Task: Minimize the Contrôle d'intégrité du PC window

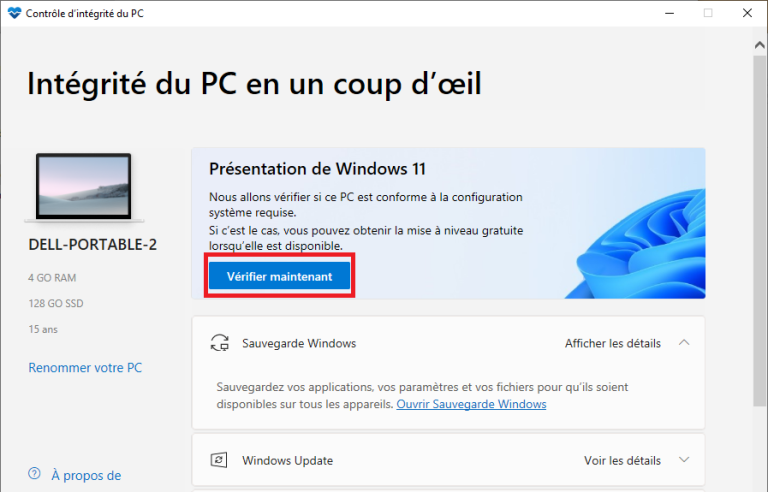Action: pyautogui.click(x=670, y=13)
